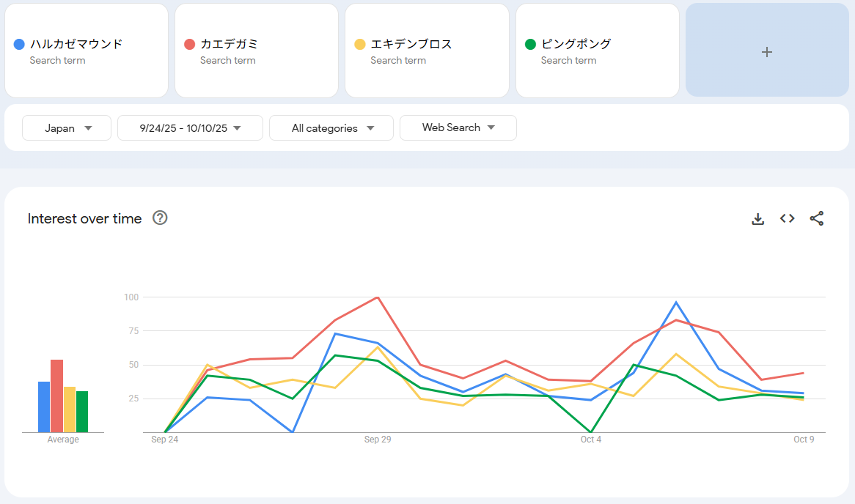Click the 25 value on the y-axis
The width and height of the screenshot is (855, 504).
pos(133,399)
